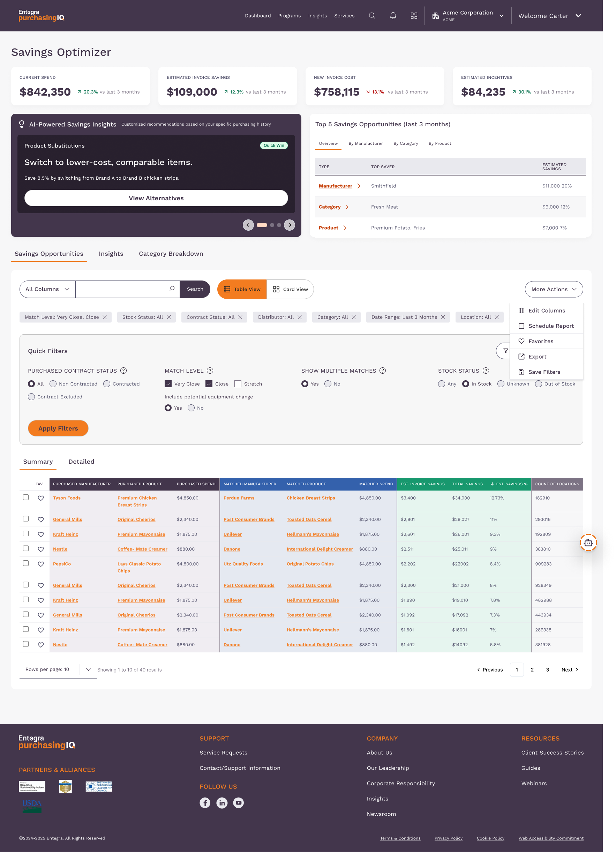Open the Privacy Policy footer link
The height and width of the screenshot is (852, 616).
(449, 838)
